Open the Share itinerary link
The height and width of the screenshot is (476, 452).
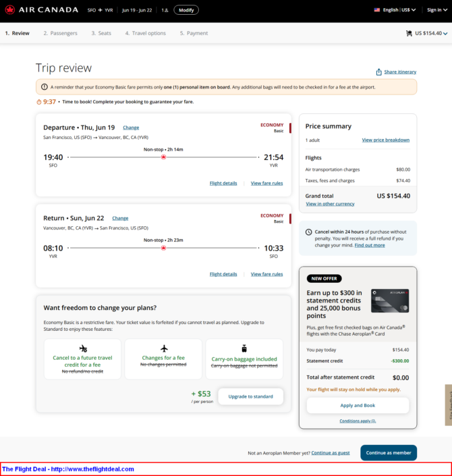point(400,72)
